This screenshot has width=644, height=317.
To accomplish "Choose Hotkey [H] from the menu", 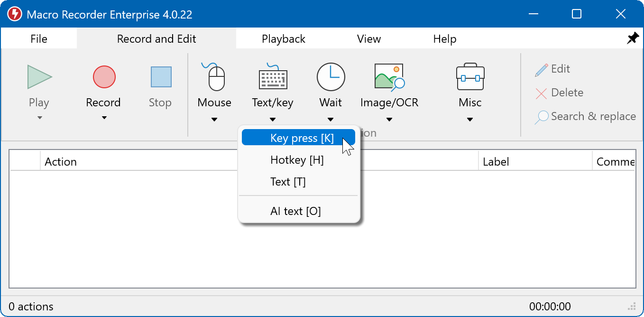I will click(298, 160).
